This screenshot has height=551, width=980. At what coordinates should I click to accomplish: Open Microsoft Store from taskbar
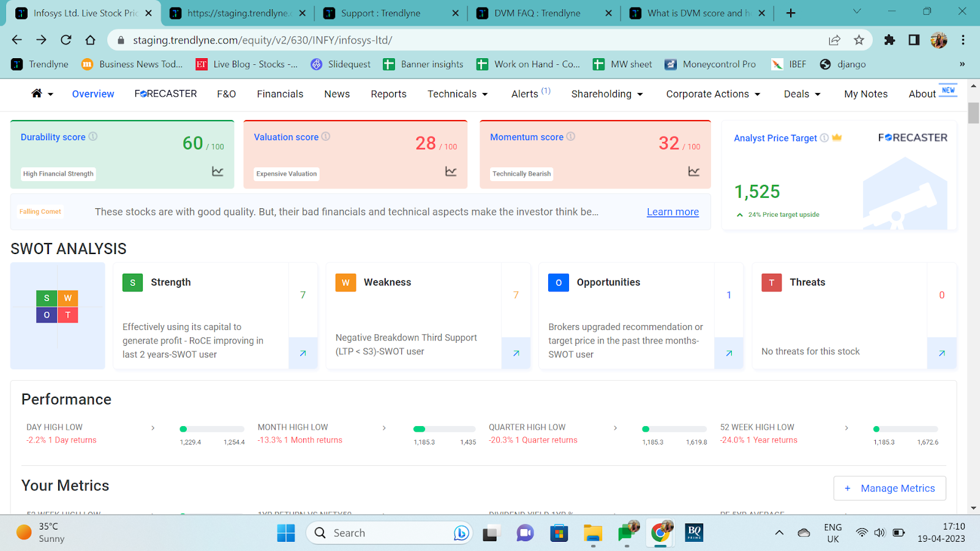coord(559,533)
